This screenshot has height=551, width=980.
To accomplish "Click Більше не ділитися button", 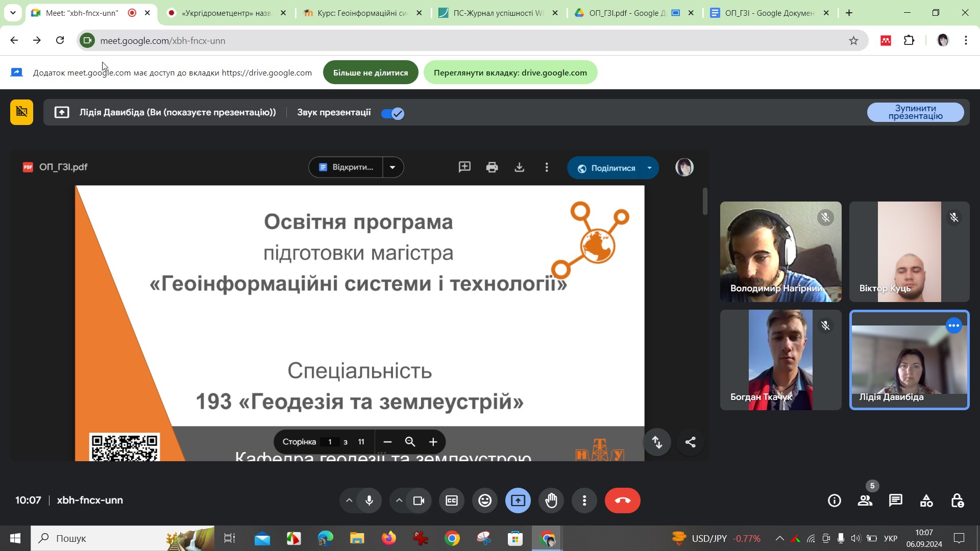I will coord(371,72).
